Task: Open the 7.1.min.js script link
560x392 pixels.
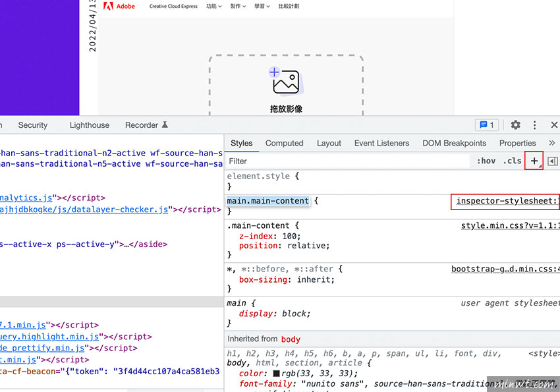Action: (x=23, y=325)
